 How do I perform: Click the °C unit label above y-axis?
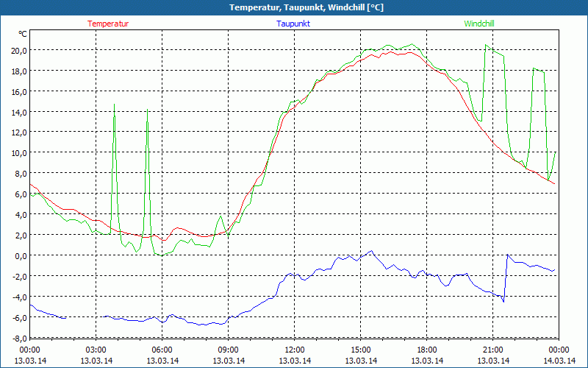click(23, 34)
